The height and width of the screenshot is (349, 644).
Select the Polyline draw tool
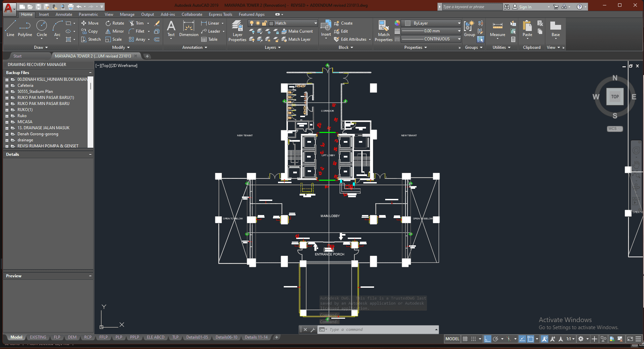pos(25,29)
